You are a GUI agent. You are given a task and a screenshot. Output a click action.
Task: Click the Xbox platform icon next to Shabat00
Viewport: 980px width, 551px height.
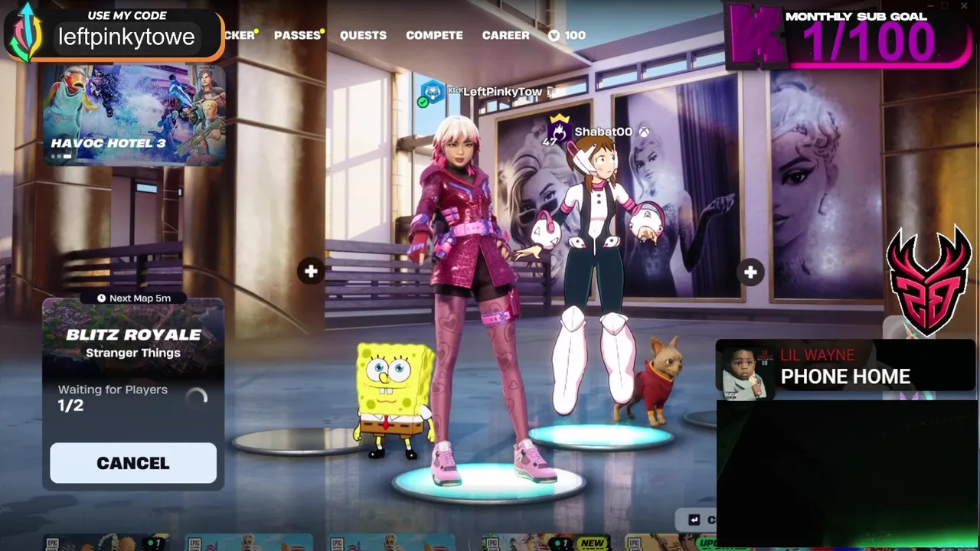[x=645, y=132]
